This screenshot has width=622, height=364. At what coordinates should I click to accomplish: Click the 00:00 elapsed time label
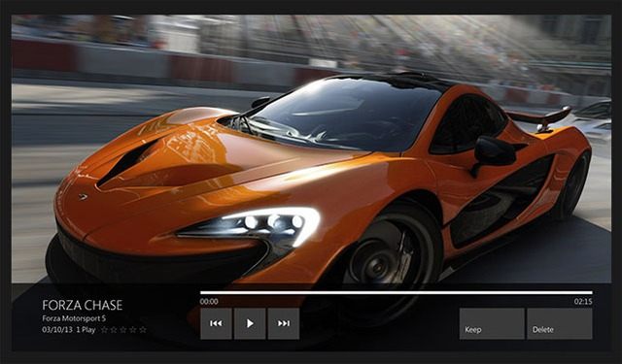[209, 302]
